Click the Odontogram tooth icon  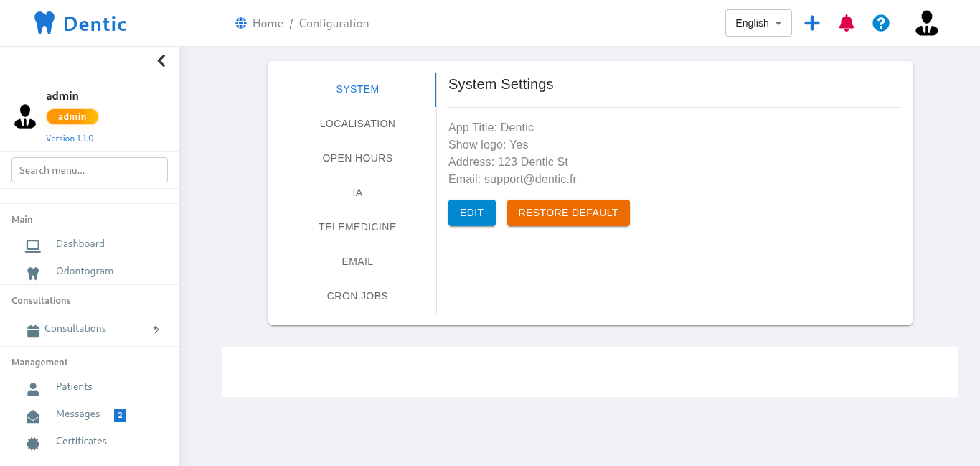[33, 273]
